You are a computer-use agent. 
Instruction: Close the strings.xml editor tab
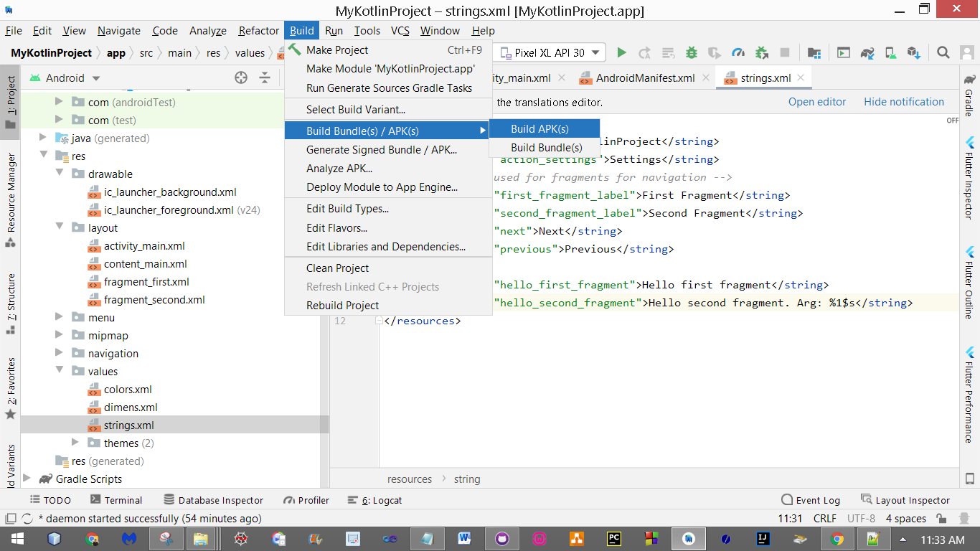(x=801, y=78)
